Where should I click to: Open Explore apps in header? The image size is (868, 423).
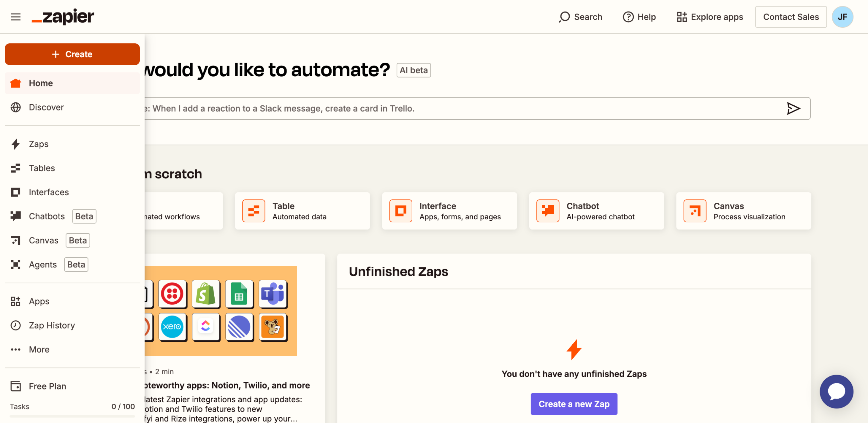pyautogui.click(x=710, y=17)
